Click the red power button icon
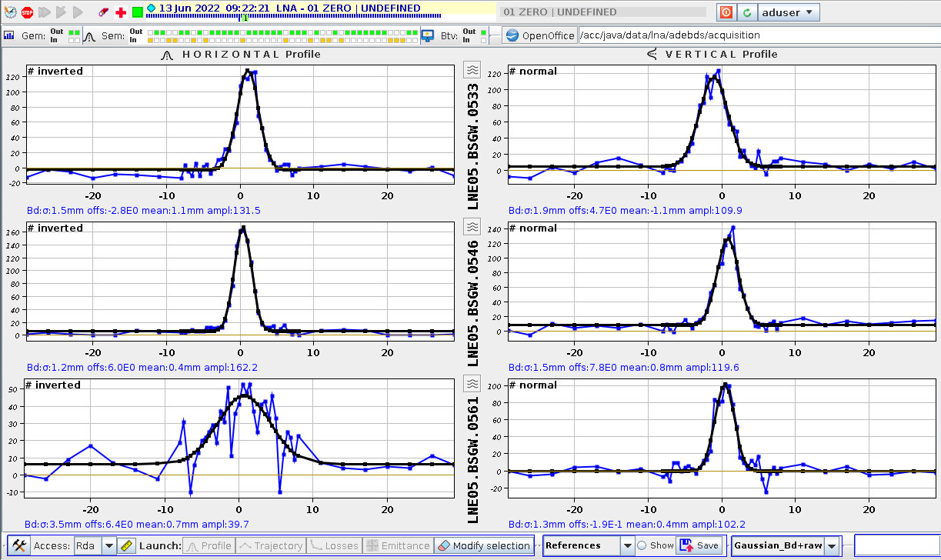Screen dimensions: 941x560 726,12
